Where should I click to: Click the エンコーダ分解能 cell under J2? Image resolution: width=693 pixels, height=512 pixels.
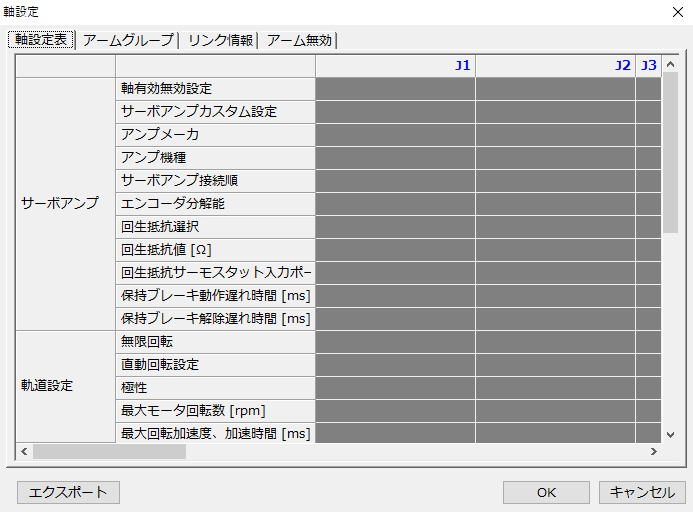coord(555,204)
